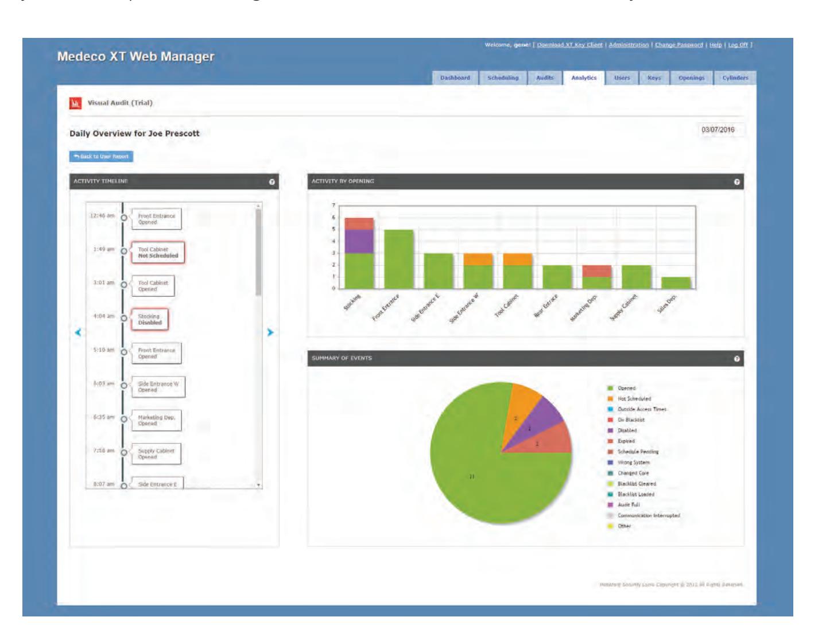
Task: Click the Expired legend swatch
Action: pyautogui.click(x=611, y=441)
